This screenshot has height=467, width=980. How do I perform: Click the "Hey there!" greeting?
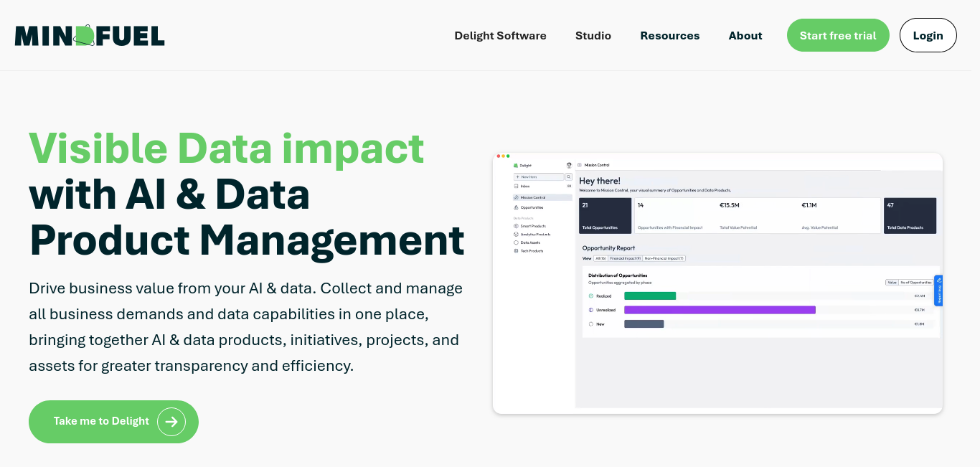click(600, 181)
